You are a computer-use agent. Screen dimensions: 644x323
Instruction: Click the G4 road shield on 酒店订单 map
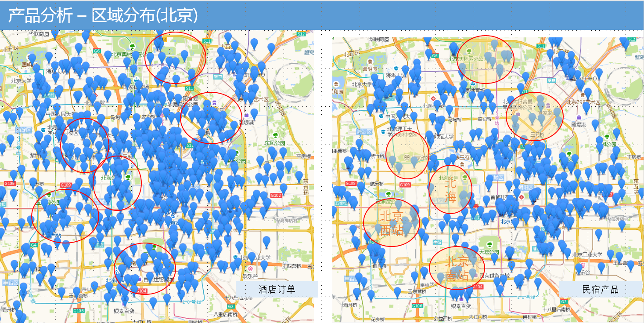tap(34, 245)
